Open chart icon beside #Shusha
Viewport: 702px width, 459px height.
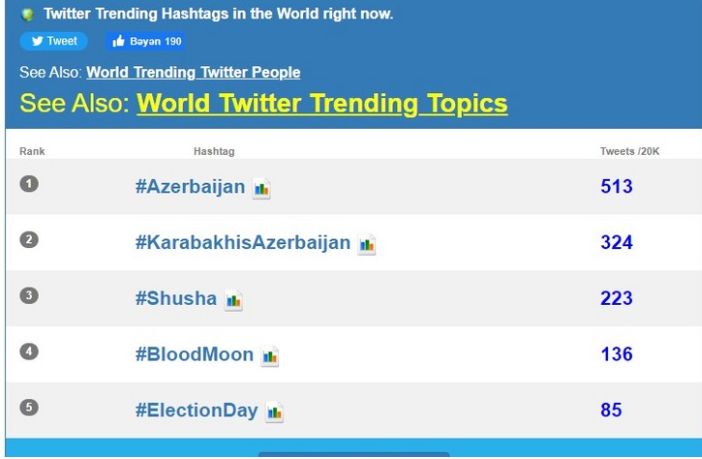[233, 300]
